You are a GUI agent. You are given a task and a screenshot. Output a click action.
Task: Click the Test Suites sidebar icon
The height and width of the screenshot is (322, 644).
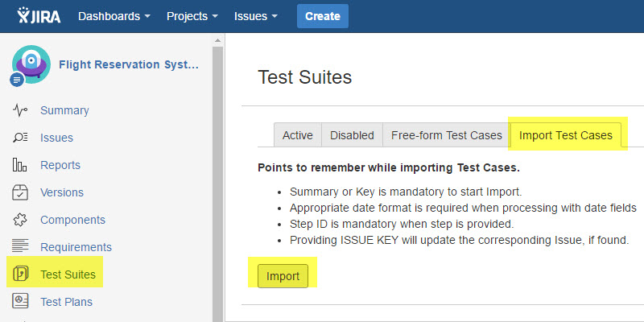click(x=21, y=275)
